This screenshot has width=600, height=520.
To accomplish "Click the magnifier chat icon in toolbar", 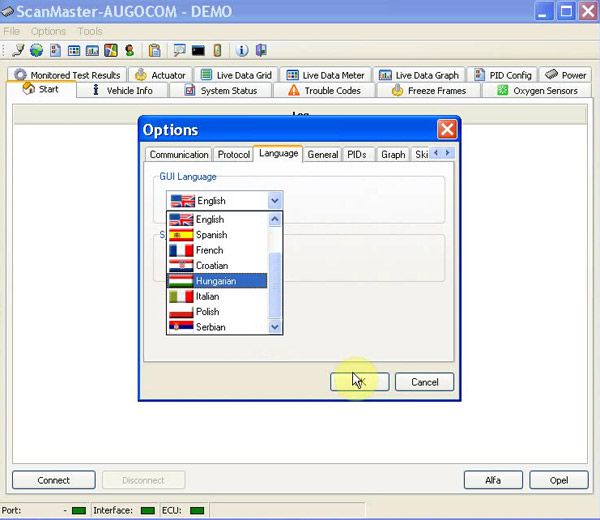I will (179, 50).
